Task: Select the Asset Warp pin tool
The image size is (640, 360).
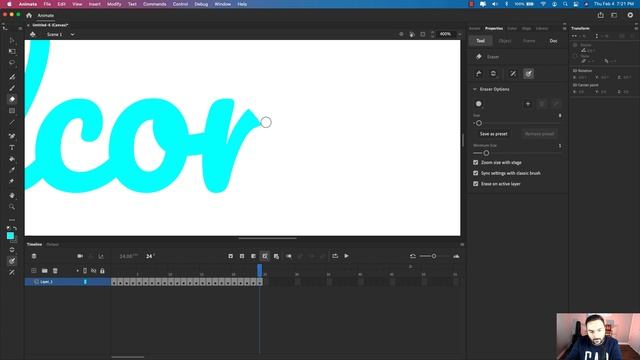Action: click(12, 181)
